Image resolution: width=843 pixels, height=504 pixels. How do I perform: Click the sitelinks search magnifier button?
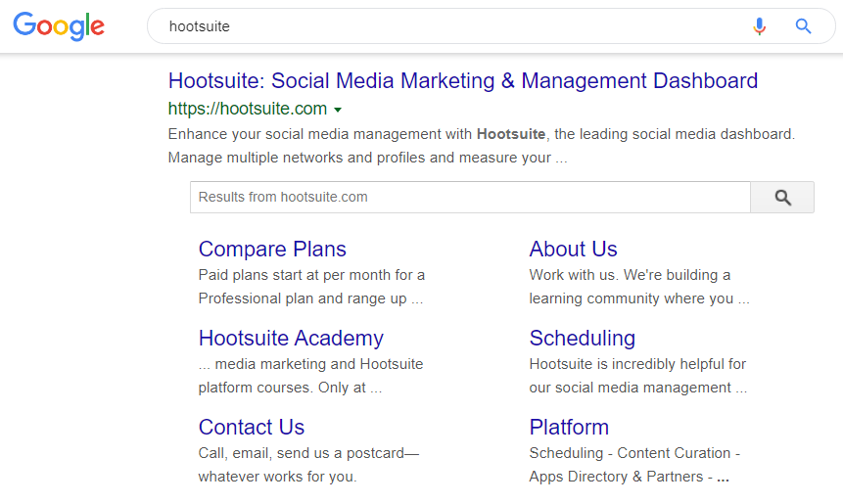[782, 197]
